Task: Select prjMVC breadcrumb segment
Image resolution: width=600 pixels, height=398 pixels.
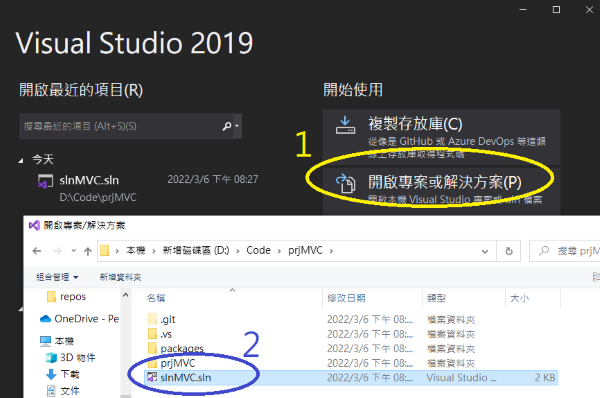Action: click(305, 251)
